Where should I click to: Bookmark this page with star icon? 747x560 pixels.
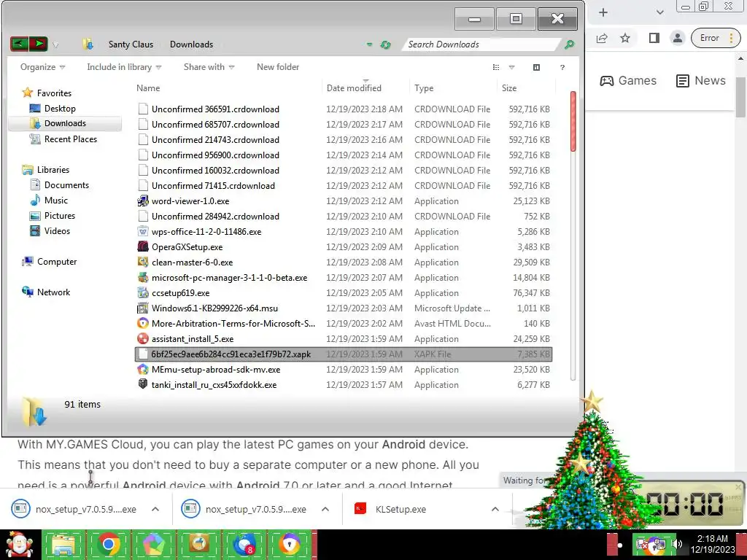[x=625, y=38]
